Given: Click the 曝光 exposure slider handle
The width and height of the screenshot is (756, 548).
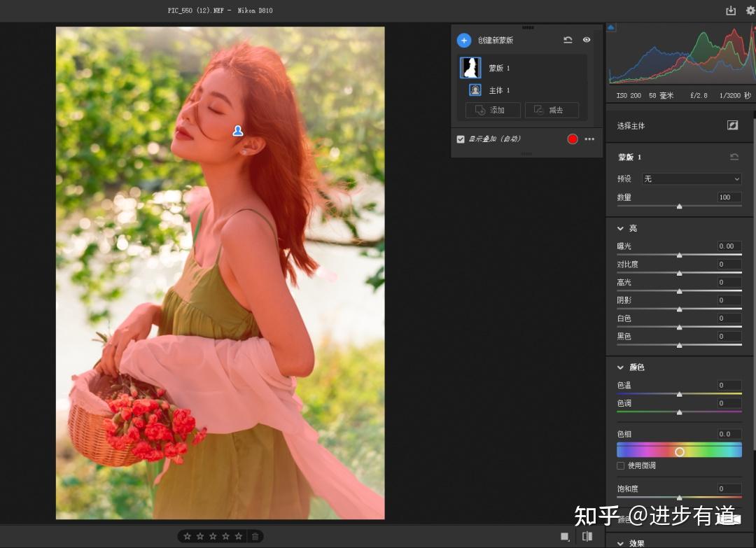Looking at the screenshot, I should coord(679,255).
